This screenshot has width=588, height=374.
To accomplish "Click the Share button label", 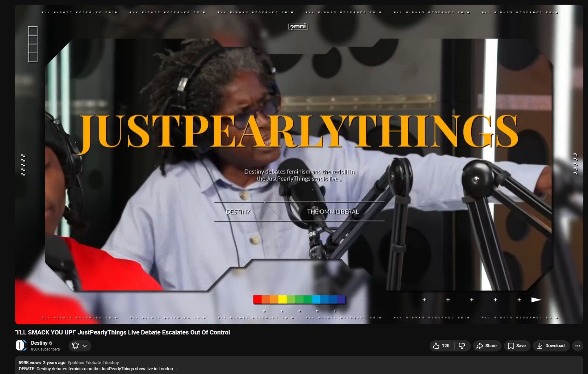I will coord(491,346).
